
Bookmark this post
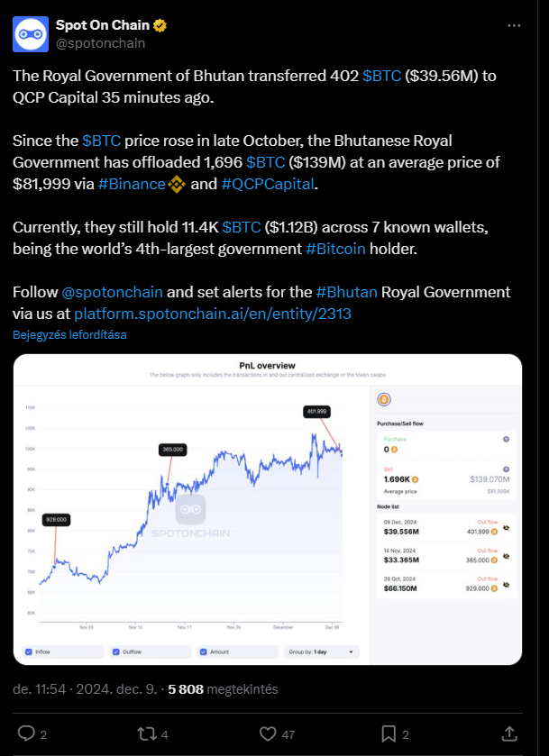click(x=389, y=733)
